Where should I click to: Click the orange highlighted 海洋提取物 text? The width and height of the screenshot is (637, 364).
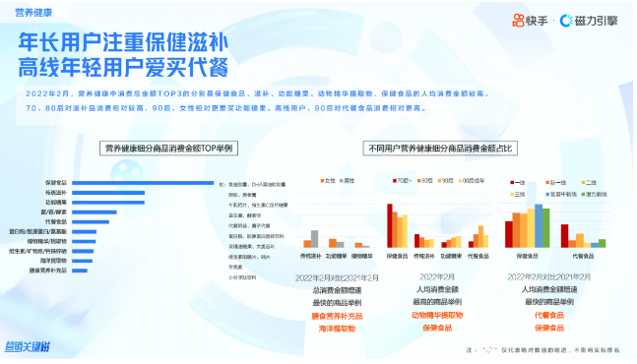(337, 329)
